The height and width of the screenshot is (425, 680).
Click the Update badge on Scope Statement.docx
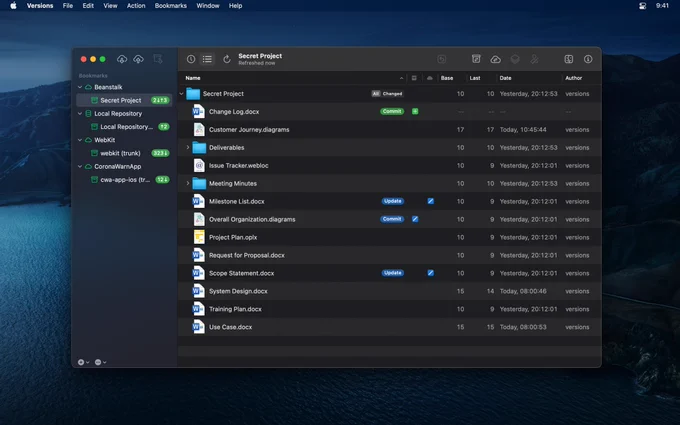tap(392, 273)
